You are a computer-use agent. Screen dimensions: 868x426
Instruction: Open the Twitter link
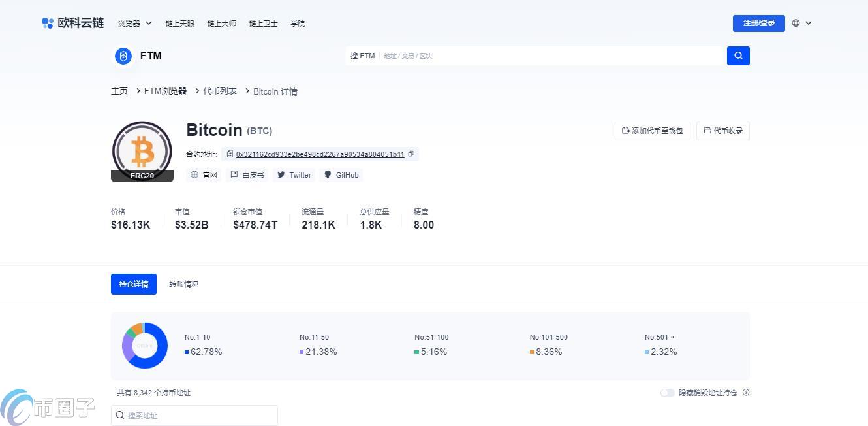(294, 175)
